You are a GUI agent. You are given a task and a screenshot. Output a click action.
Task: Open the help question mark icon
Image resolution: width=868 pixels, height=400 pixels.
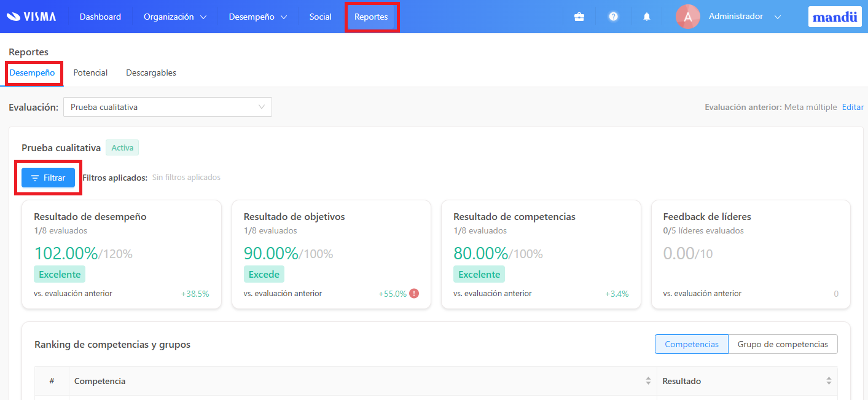click(x=613, y=17)
